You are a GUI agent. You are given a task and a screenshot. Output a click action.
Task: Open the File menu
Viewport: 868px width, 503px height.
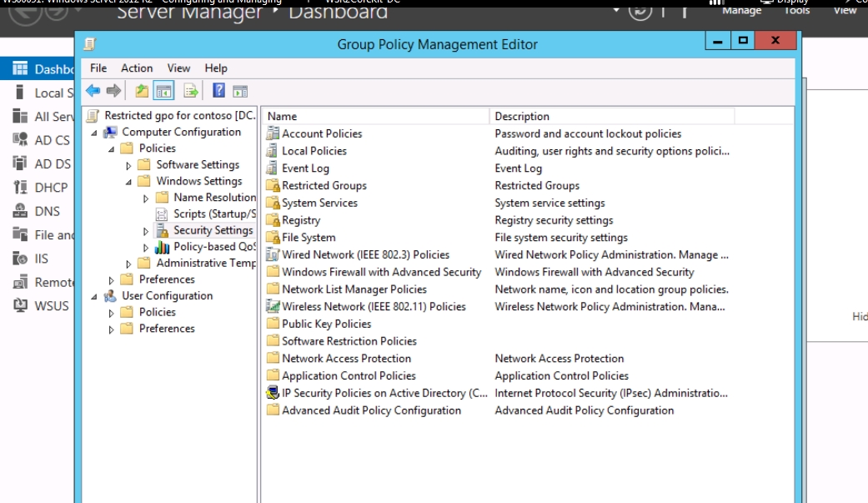click(x=98, y=68)
